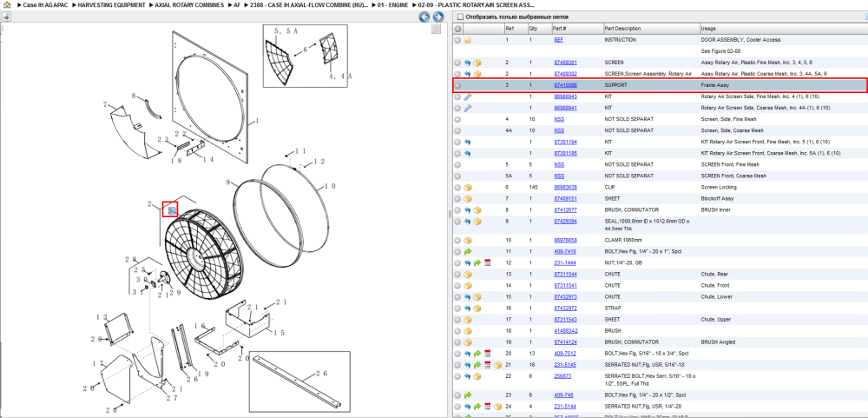This screenshot has height=418, width=868.
Task: Open AXIAL ROTARY COMBINES breadcrumb
Action: click(189, 4)
